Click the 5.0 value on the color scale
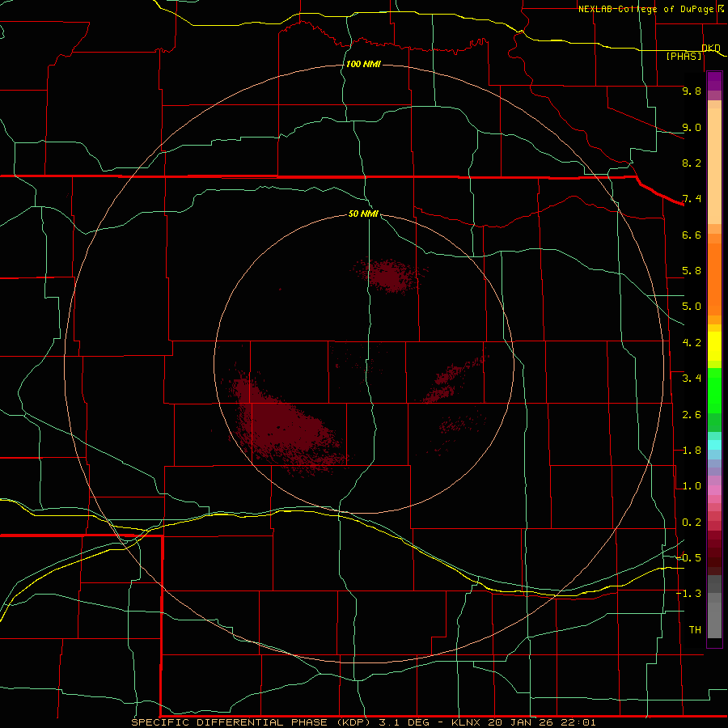728x728 pixels. coord(692,307)
